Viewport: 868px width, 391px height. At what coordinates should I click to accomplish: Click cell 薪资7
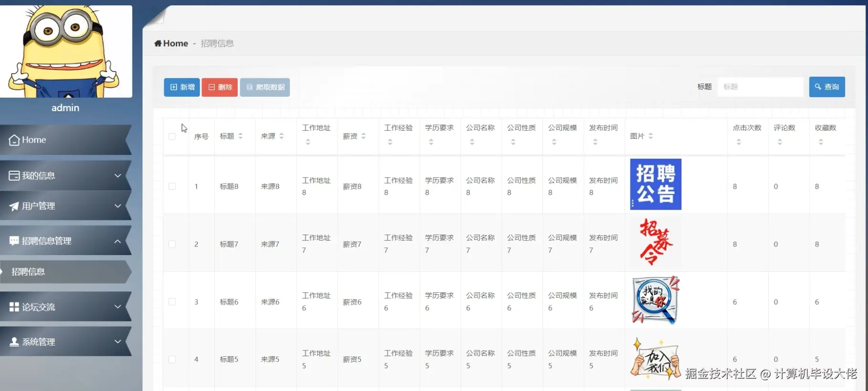click(352, 244)
